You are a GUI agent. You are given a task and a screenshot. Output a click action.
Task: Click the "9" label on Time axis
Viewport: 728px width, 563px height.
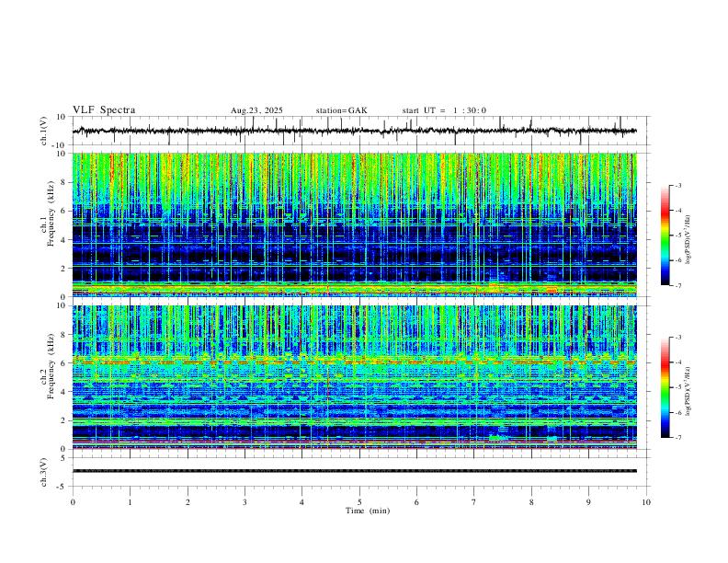[588, 502]
